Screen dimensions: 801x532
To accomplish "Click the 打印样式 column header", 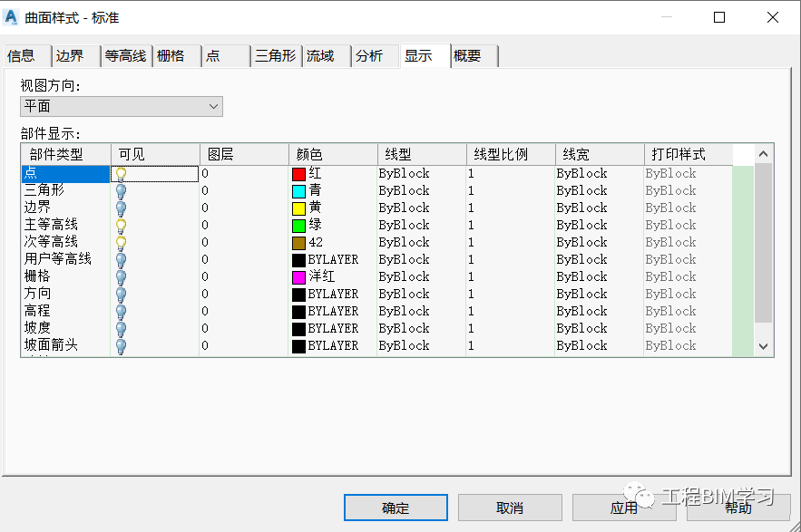I will pos(689,154).
